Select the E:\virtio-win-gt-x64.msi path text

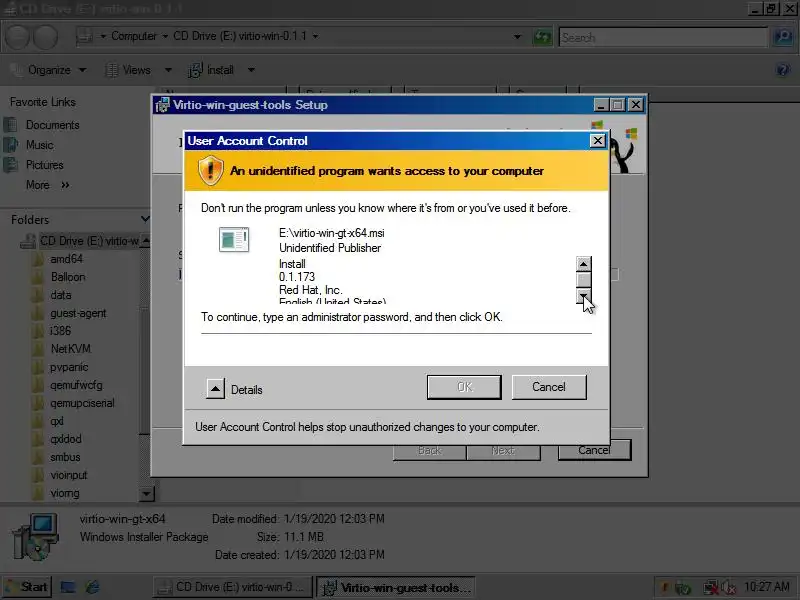click(x=332, y=233)
